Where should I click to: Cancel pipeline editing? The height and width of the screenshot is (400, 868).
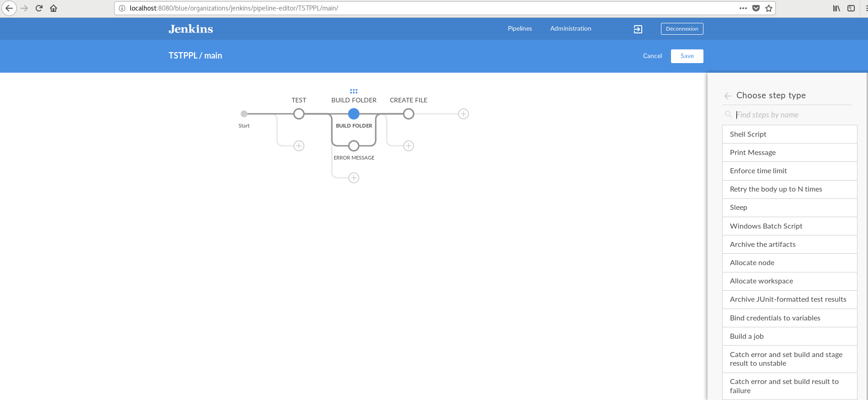click(x=652, y=56)
